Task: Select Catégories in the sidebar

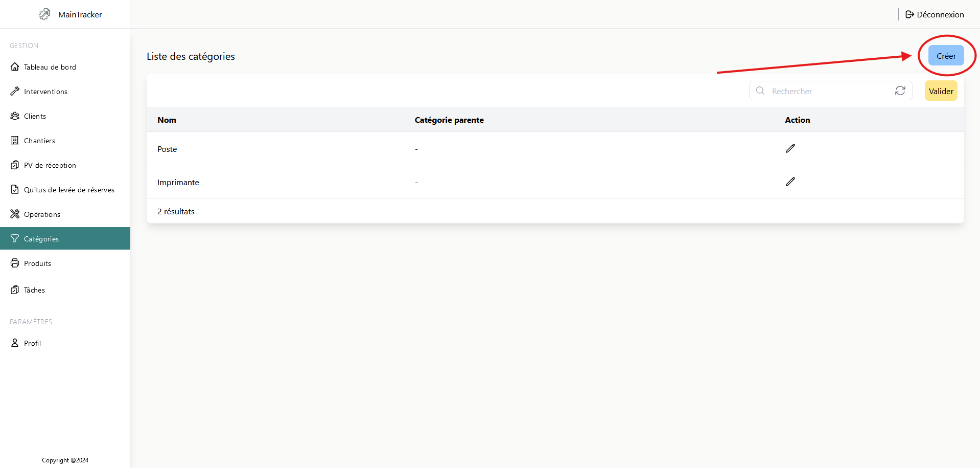Action: [41, 239]
